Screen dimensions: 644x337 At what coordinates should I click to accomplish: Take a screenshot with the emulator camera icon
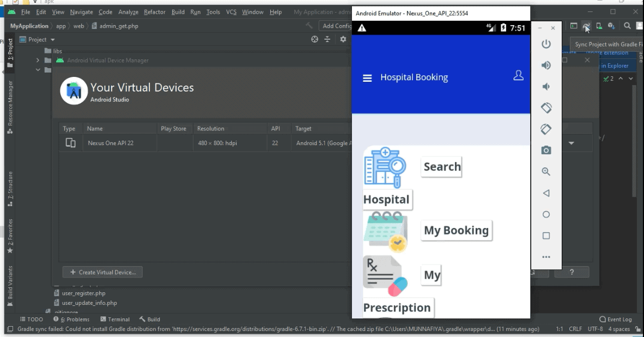point(546,150)
